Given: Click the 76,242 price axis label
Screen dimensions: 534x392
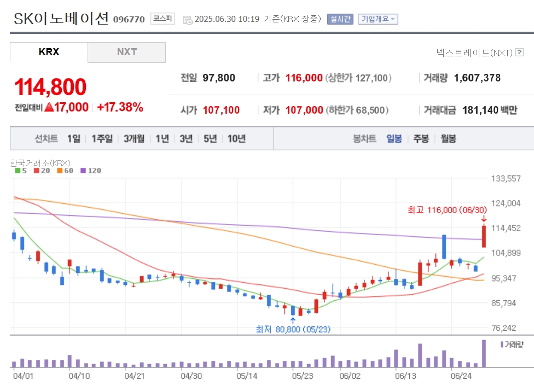Looking at the screenshot, I should [x=504, y=328].
